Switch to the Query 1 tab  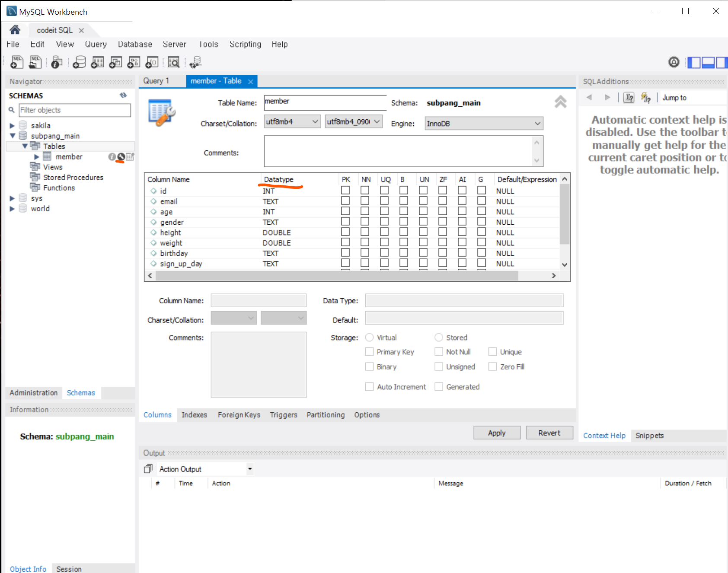pyautogui.click(x=156, y=81)
